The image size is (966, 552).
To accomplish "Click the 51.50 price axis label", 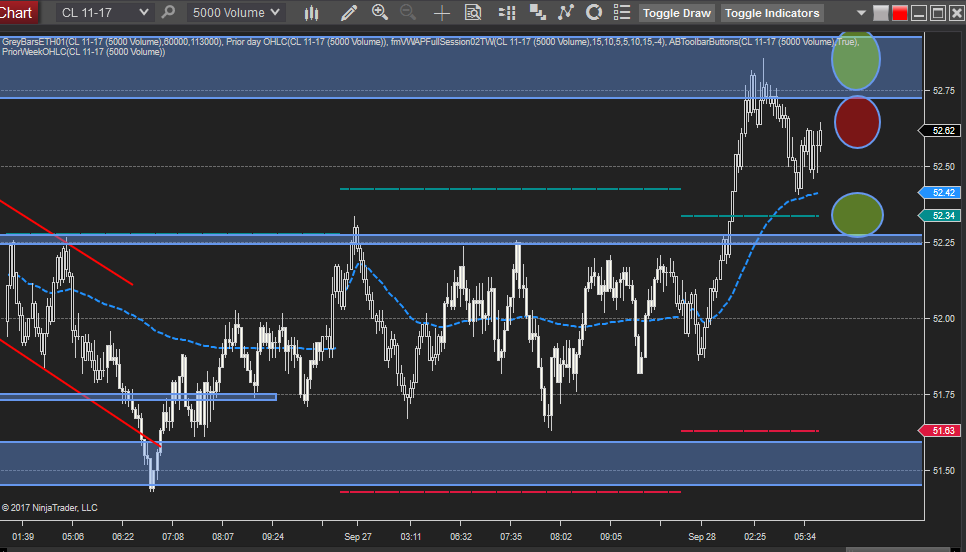I will (943, 471).
